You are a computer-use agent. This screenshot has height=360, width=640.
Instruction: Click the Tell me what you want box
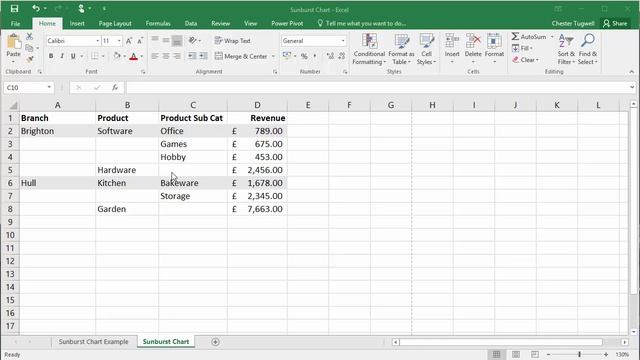(362, 23)
